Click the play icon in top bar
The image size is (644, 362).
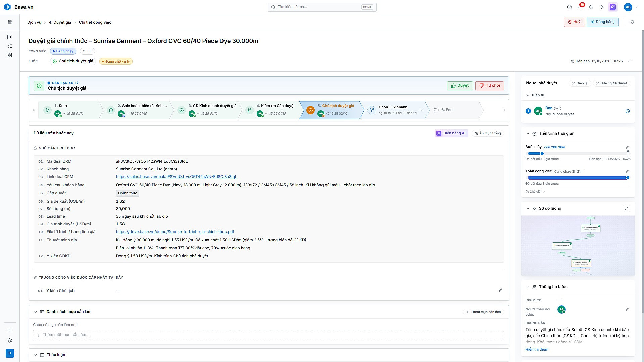[x=602, y=7]
